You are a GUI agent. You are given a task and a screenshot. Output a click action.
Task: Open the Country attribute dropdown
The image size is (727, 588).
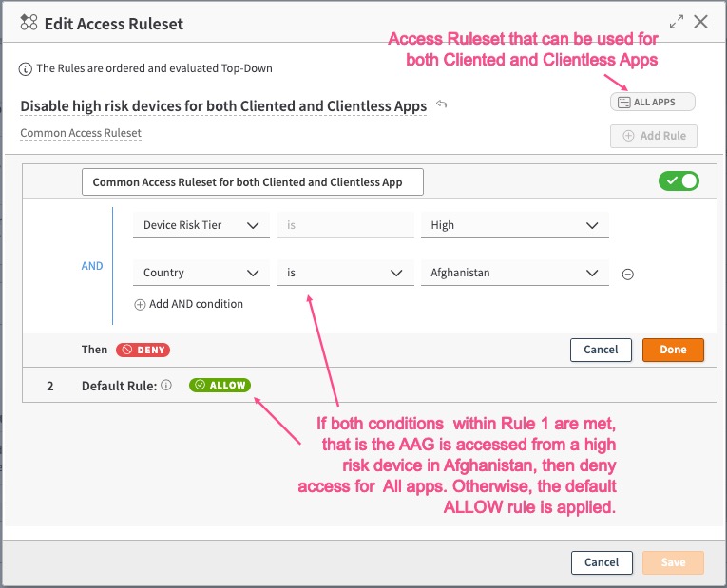click(201, 273)
